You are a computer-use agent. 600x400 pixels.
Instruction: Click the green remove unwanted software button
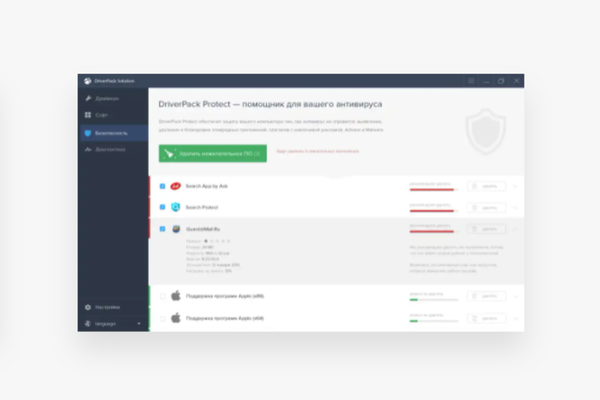pos(212,153)
